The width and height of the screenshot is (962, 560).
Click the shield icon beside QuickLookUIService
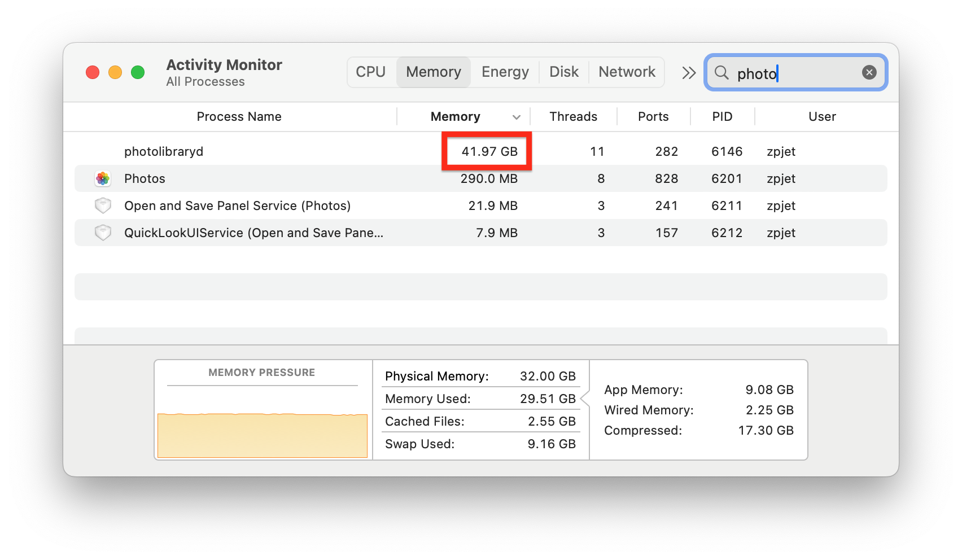point(103,233)
